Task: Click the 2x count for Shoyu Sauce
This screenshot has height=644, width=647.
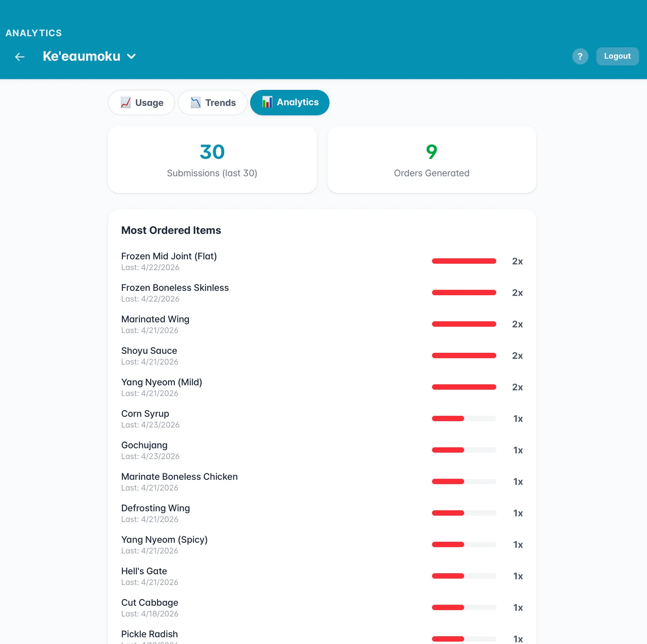Action: (517, 356)
